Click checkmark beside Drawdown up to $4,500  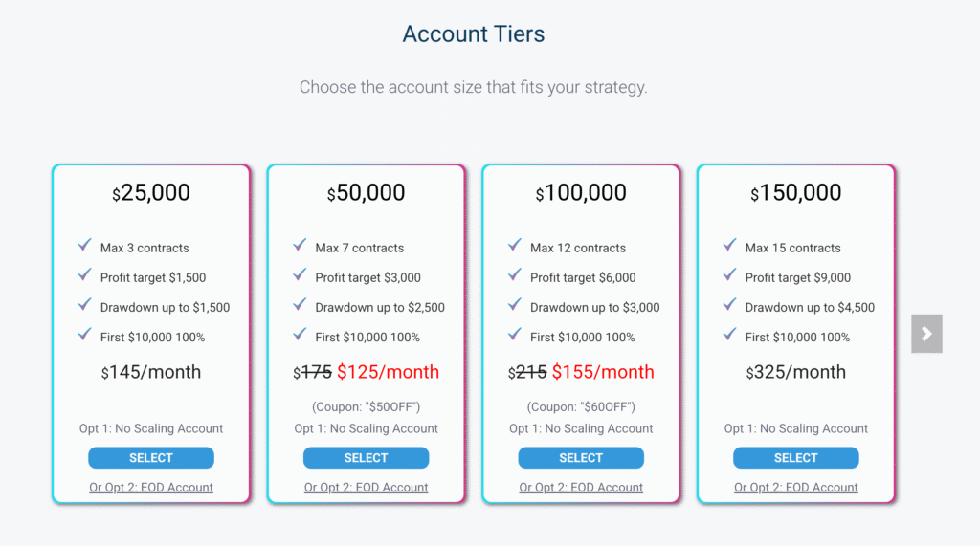click(730, 305)
